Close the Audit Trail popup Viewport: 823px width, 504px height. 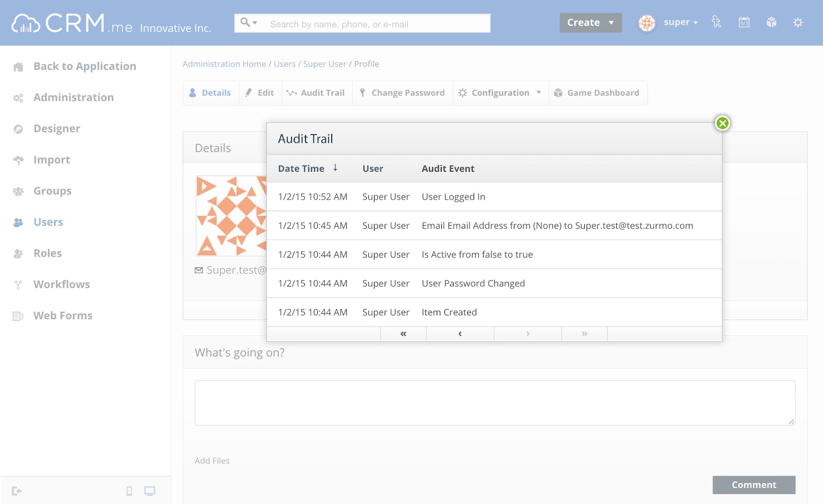[723, 123]
